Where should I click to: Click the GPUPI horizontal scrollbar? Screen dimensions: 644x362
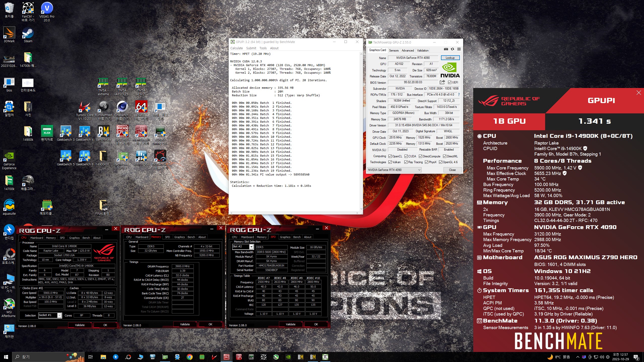pos(294,213)
